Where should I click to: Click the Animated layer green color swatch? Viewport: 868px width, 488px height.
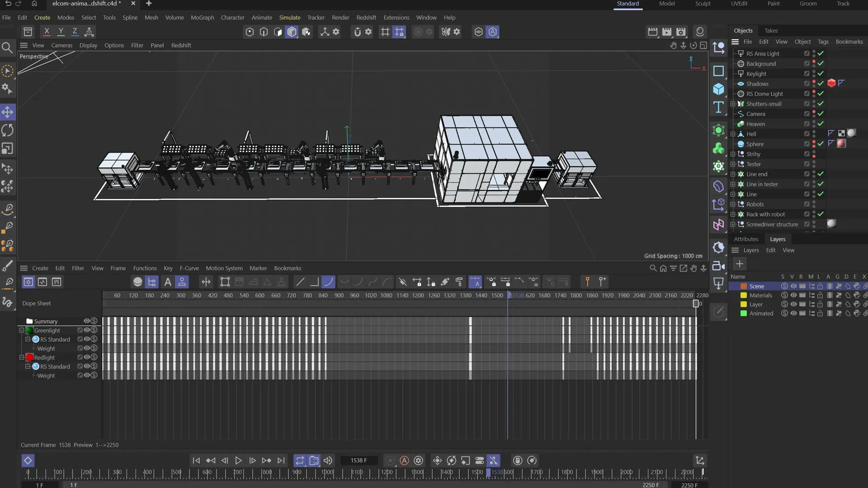pos(744,313)
